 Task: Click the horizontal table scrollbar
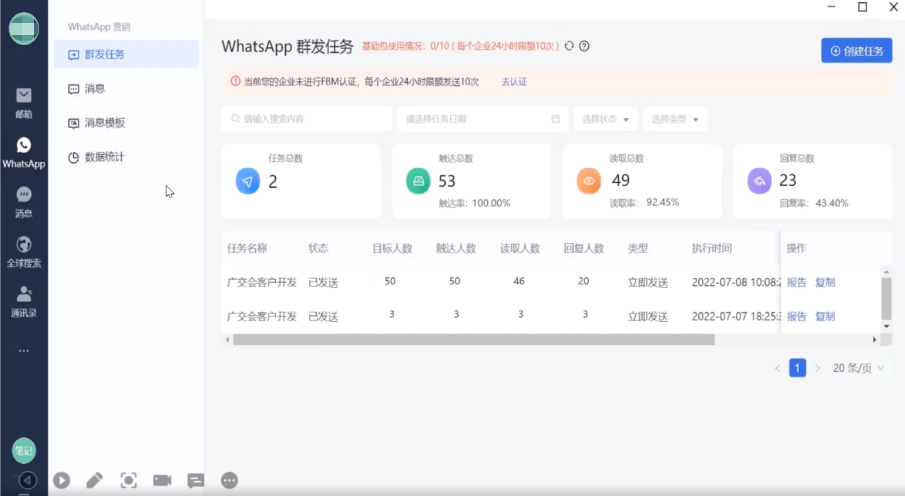pos(474,340)
